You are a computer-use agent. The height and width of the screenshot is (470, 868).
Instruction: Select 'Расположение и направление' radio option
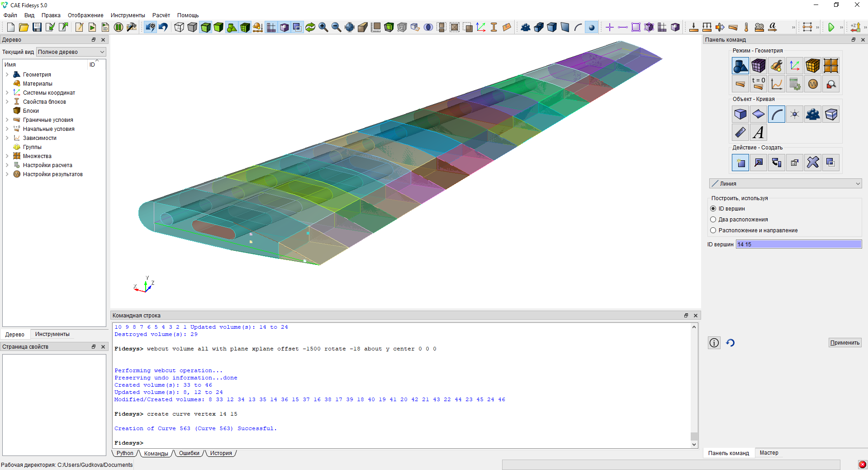tap(713, 230)
